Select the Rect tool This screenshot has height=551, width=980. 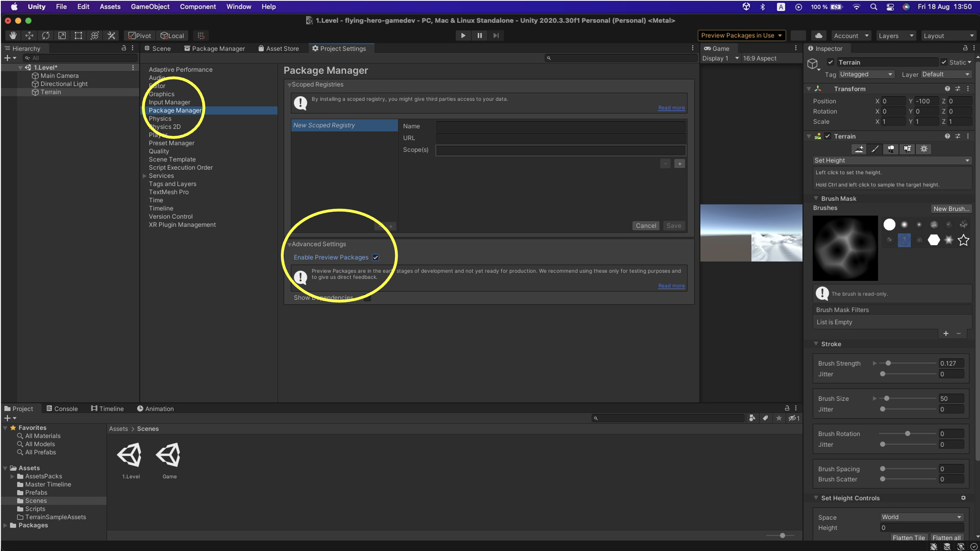pos(78,36)
